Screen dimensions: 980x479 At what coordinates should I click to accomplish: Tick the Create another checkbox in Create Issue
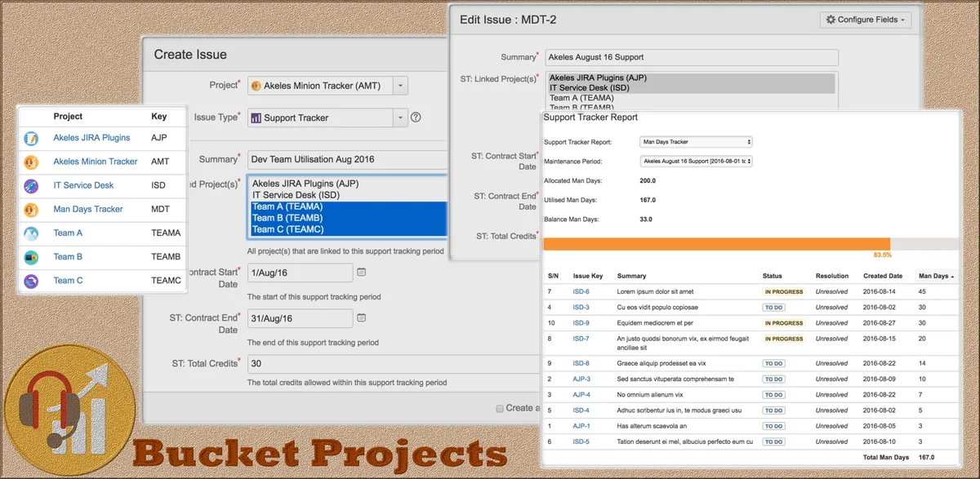coord(500,408)
